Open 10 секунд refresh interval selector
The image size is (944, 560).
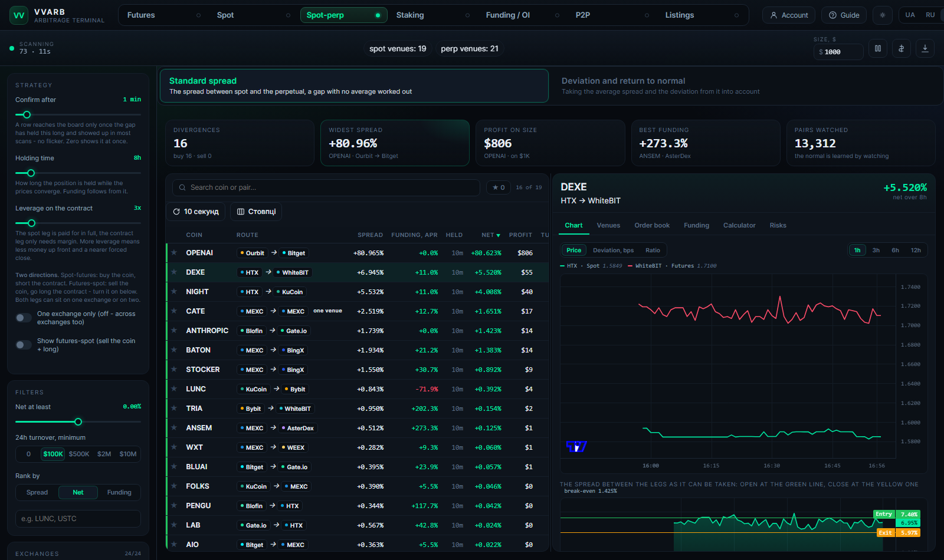click(x=196, y=212)
